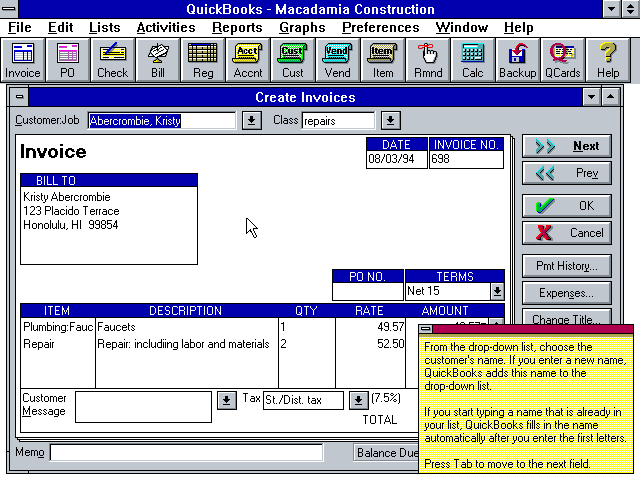
Task: Click the Customer:Job name field
Action: [x=162, y=121]
